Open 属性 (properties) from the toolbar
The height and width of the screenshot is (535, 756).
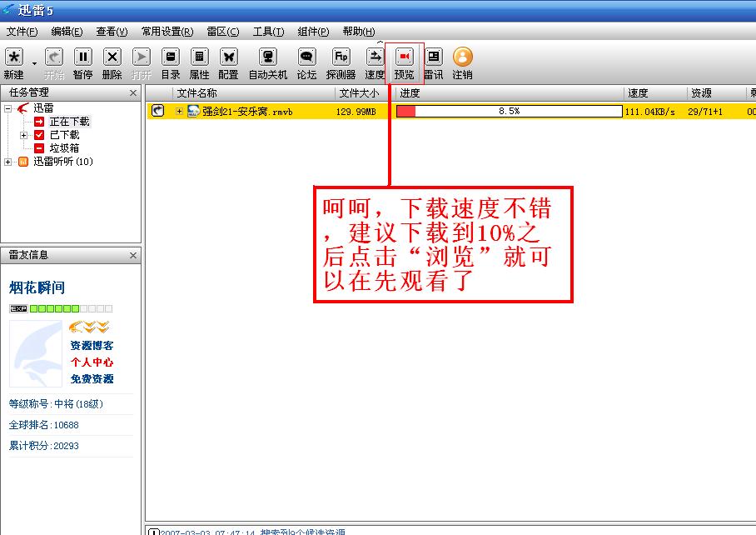tap(199, 57)
